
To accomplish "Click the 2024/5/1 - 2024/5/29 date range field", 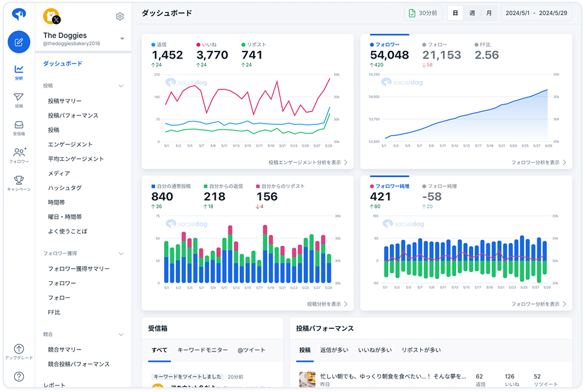I will click(535, 13).
